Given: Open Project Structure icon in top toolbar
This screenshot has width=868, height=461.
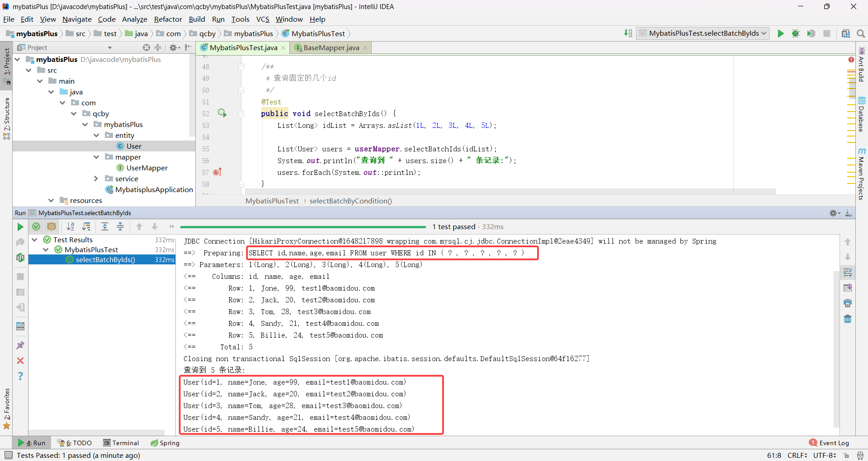Looking at the screenshot, I should [x=846, y=33].
